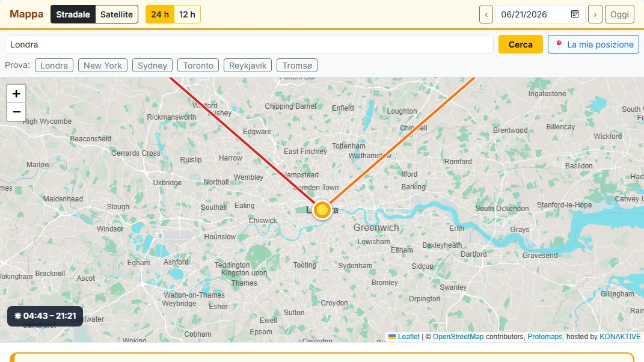
Task: Go to previous day with left chevron
Action: tap(486, 14)
